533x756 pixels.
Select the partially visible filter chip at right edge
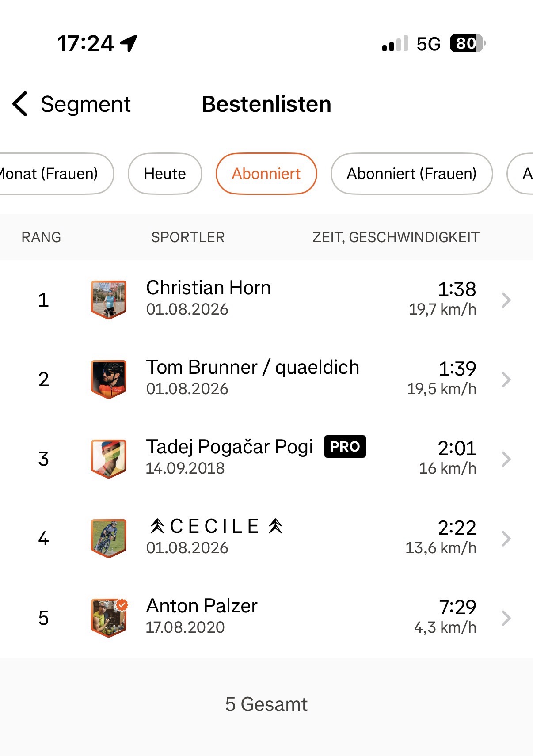[521, 174]
